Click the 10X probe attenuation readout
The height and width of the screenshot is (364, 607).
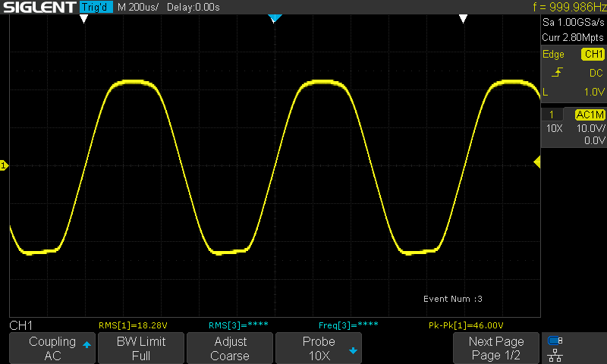555,128
